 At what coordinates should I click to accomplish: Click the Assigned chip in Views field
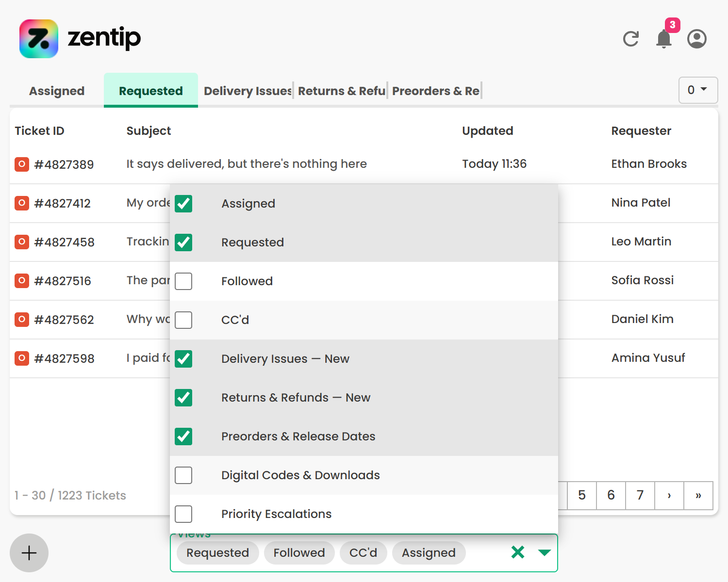click(x=429, y=553)
